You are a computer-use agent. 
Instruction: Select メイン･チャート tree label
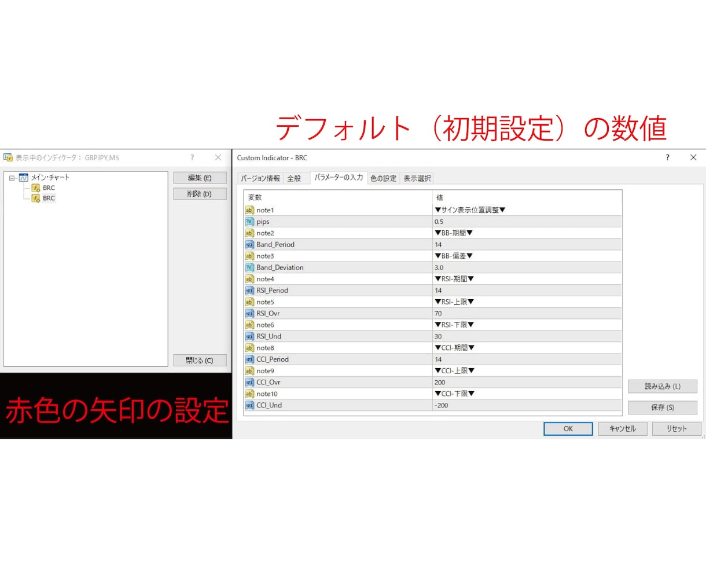[x=50, y=178]
